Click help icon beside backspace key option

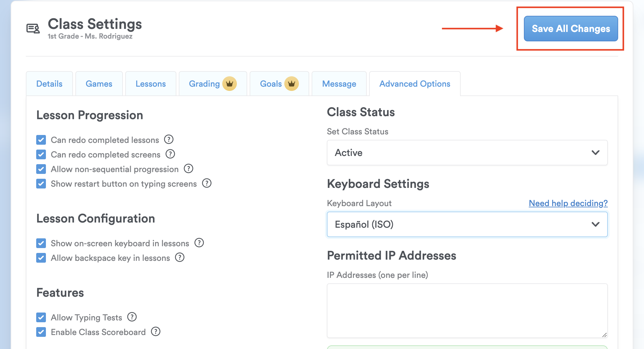pos(180,257)
